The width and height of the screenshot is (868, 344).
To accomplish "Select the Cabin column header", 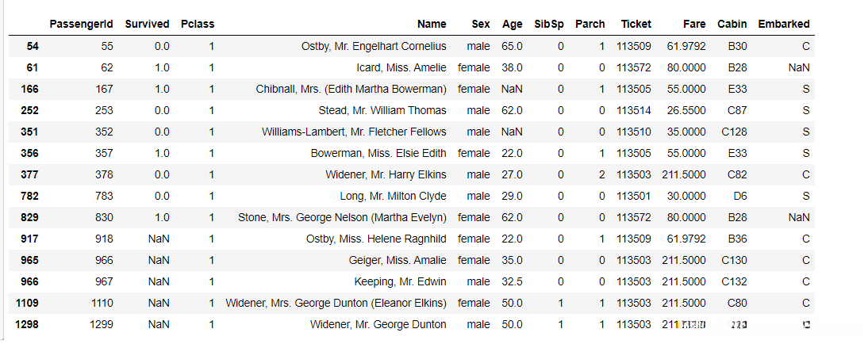I will (732, 25).
